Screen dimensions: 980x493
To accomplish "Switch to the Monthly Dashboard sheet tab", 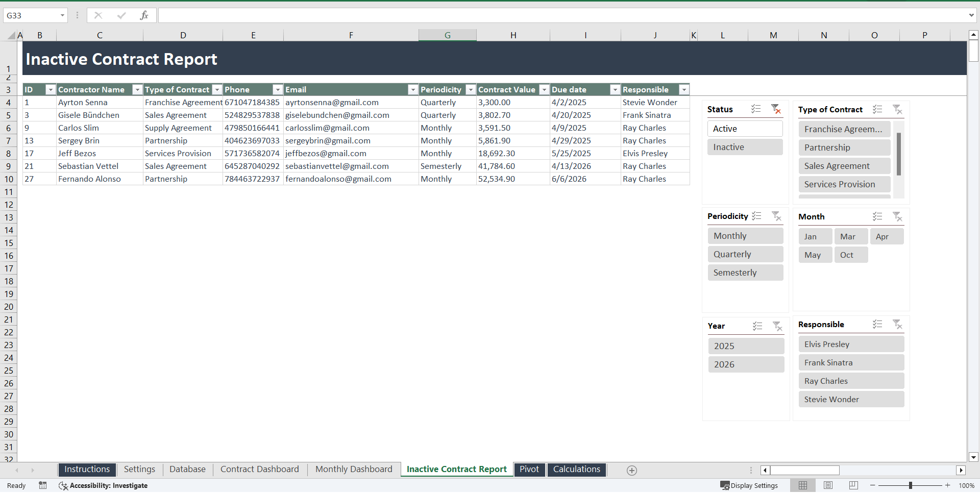I will tap(354, 470).
